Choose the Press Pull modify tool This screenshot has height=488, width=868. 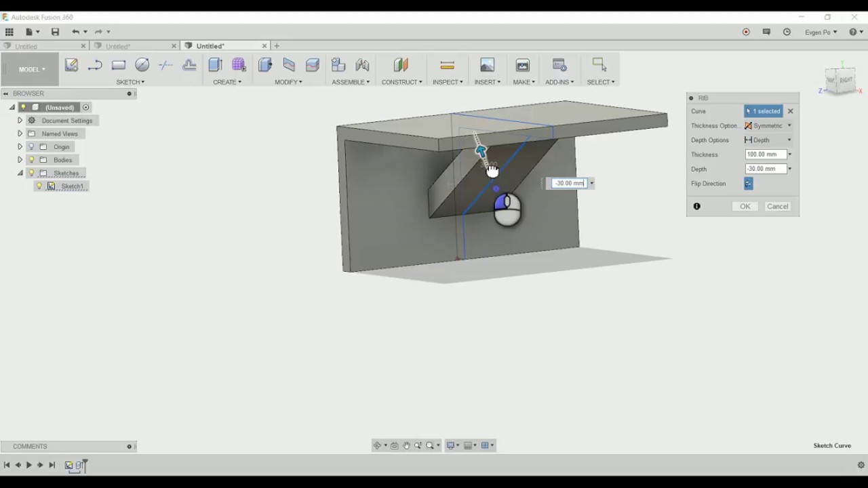point(265,65)
